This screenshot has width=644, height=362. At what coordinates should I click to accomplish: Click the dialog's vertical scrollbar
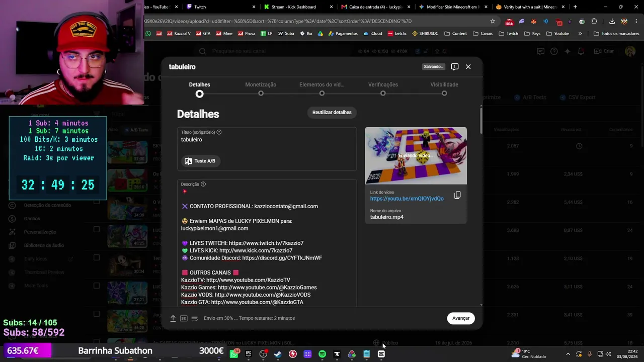[x=481, y=121]
